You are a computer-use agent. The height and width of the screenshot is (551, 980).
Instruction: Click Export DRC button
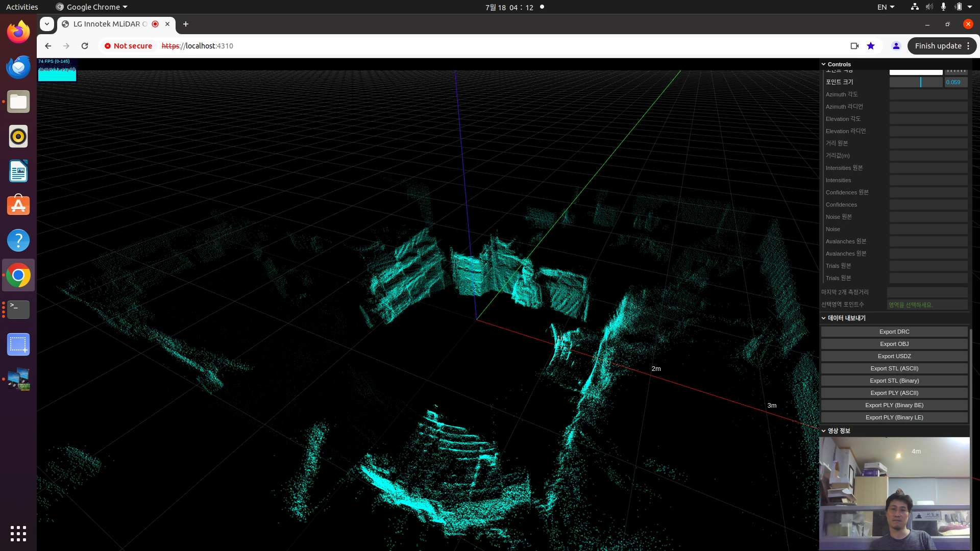point(894,332)
